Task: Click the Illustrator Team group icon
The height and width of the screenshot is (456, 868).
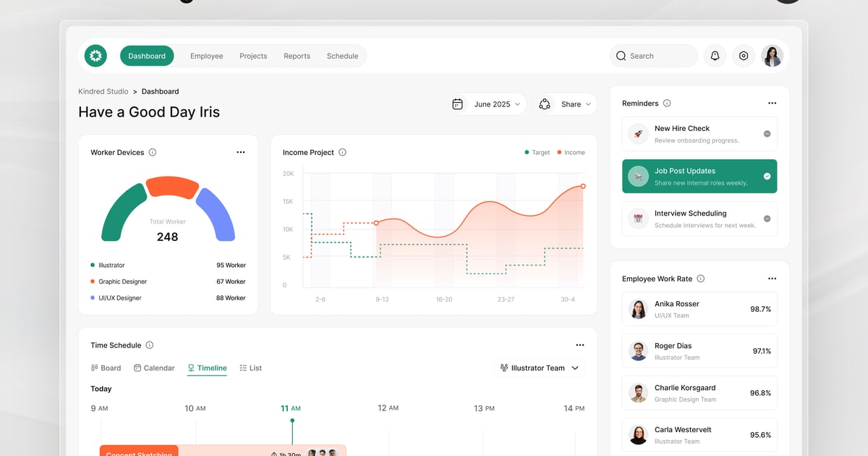Action: point(504,368)
